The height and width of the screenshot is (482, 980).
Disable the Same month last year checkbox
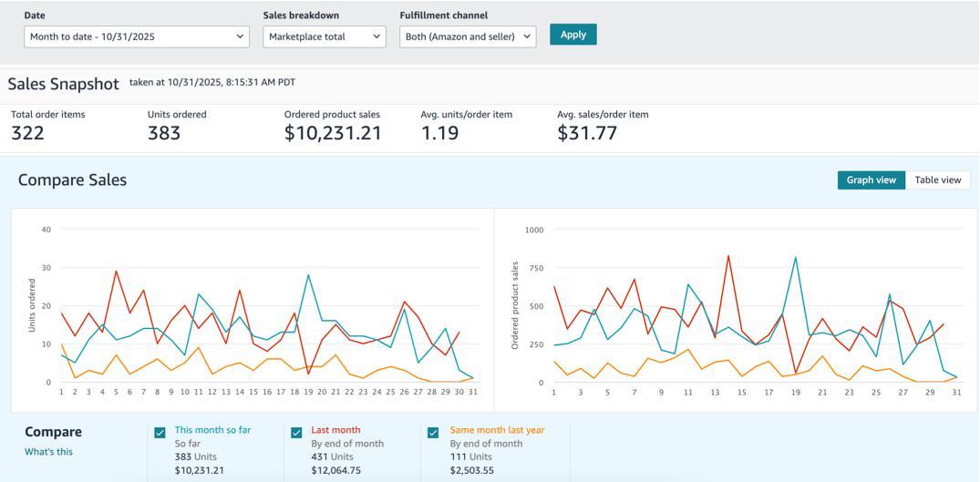433,433
